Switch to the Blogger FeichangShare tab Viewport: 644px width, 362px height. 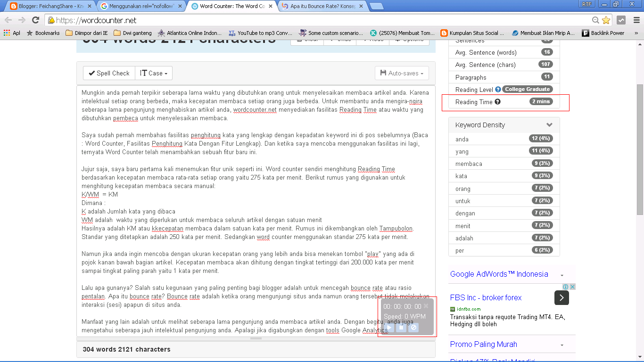(x=50, y=6)
